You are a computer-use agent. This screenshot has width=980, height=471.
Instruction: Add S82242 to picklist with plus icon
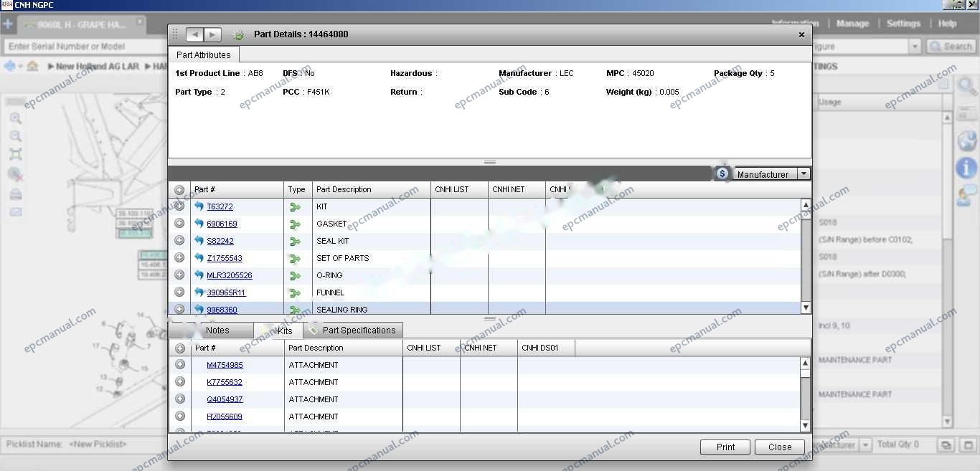click(179, 241)
